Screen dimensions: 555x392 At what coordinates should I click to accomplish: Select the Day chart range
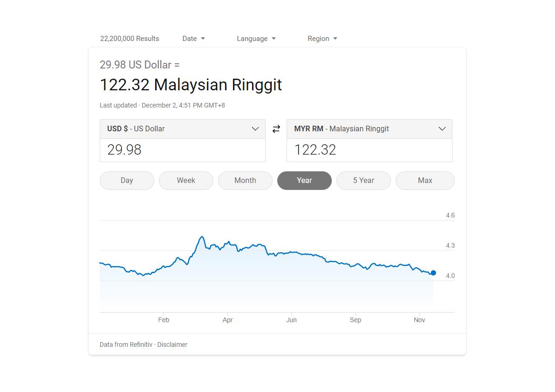point(127,181)
